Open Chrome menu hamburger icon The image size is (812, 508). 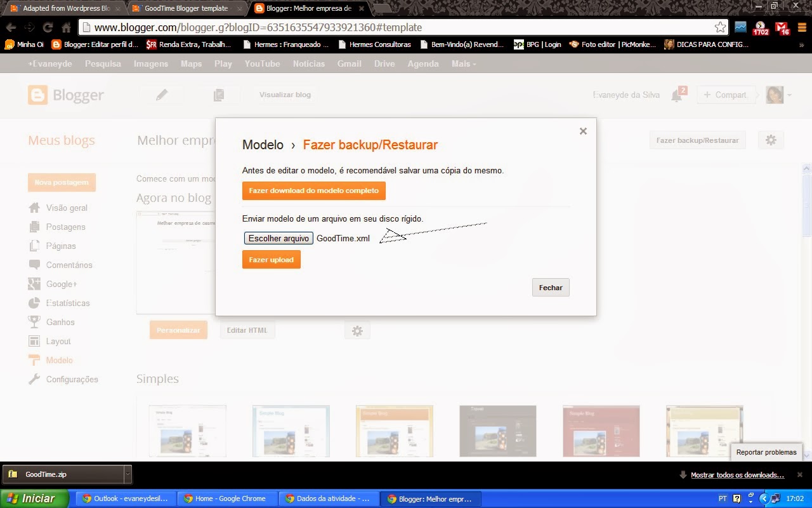[802, 27]
